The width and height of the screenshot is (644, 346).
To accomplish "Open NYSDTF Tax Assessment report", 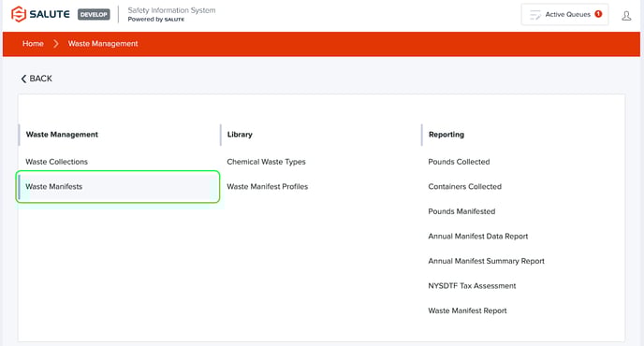I will point(472,285).
